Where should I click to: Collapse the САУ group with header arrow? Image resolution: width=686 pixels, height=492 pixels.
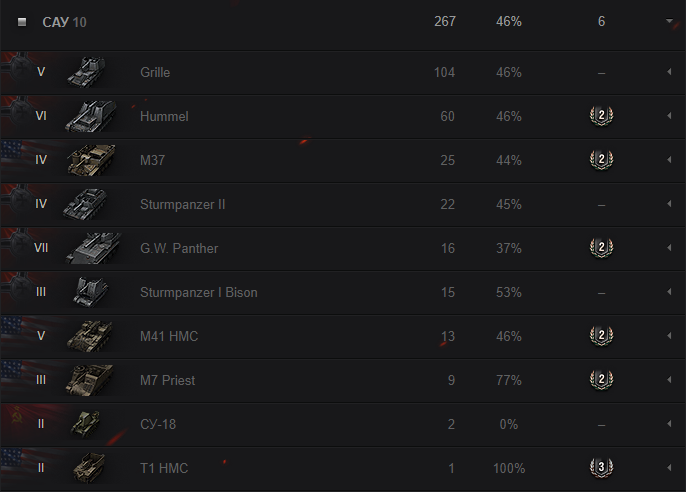[668, 22]
